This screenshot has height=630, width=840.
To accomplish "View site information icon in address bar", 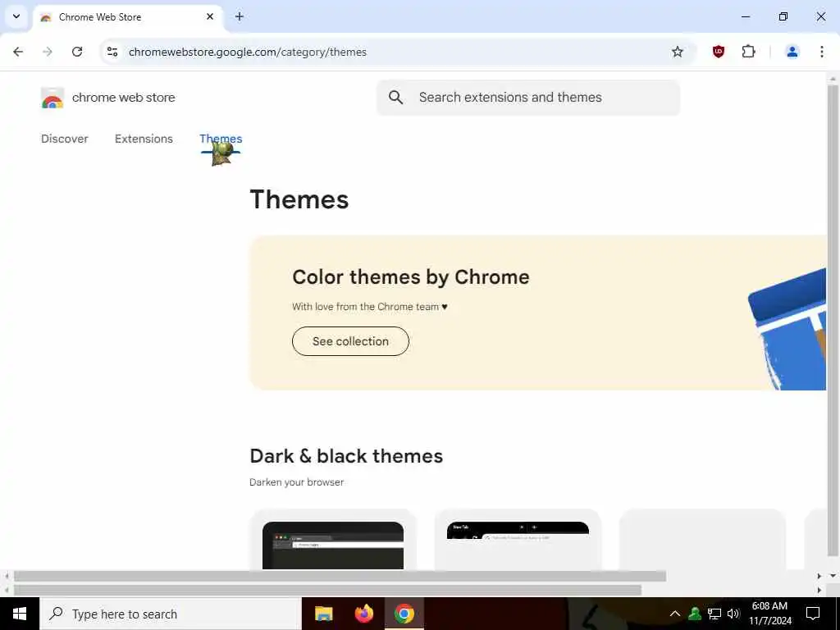I will pos(112,52).
